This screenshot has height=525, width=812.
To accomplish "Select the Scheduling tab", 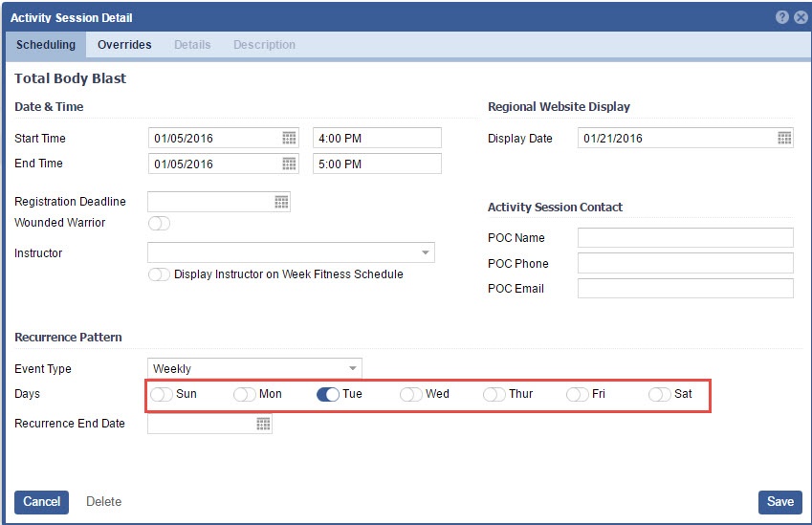I will (46, 45).
